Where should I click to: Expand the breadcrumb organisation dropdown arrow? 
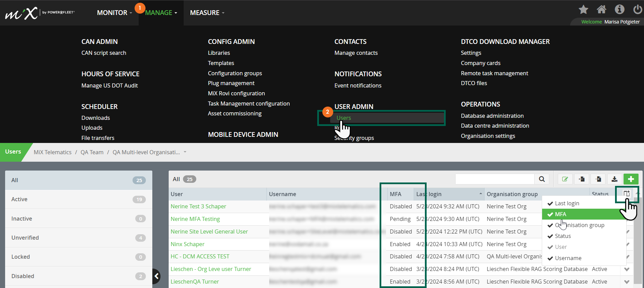click(185, 152)
